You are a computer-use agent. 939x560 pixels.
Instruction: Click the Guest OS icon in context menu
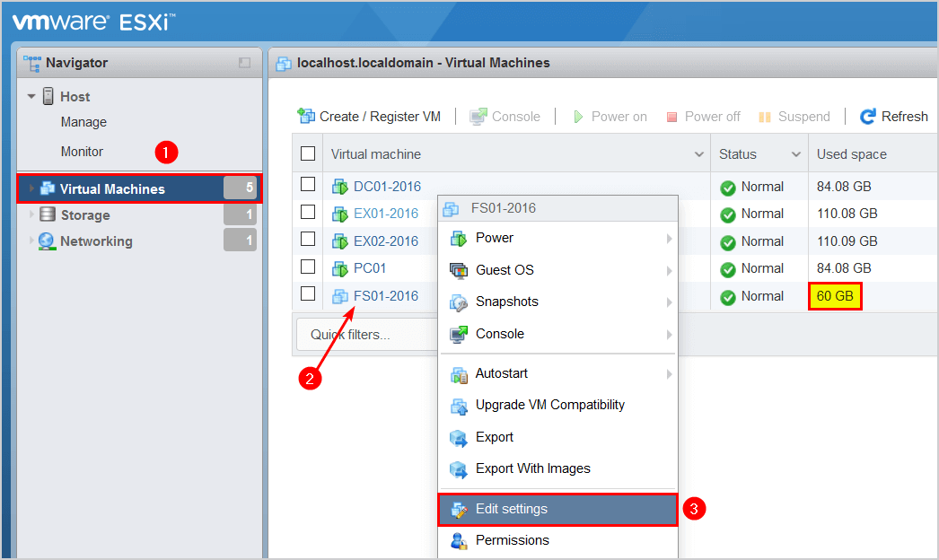pos(459,271)
